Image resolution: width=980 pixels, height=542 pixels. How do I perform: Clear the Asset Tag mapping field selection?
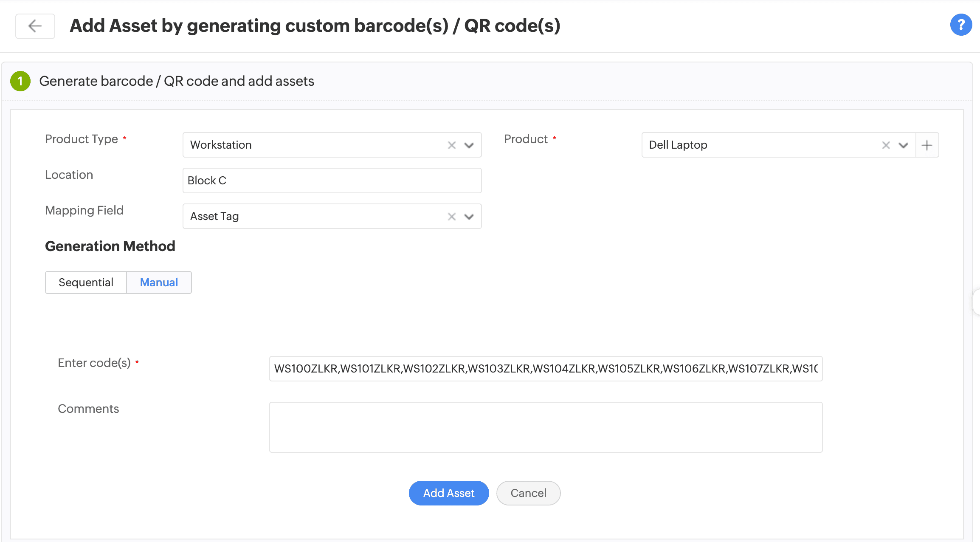[451, 217]
